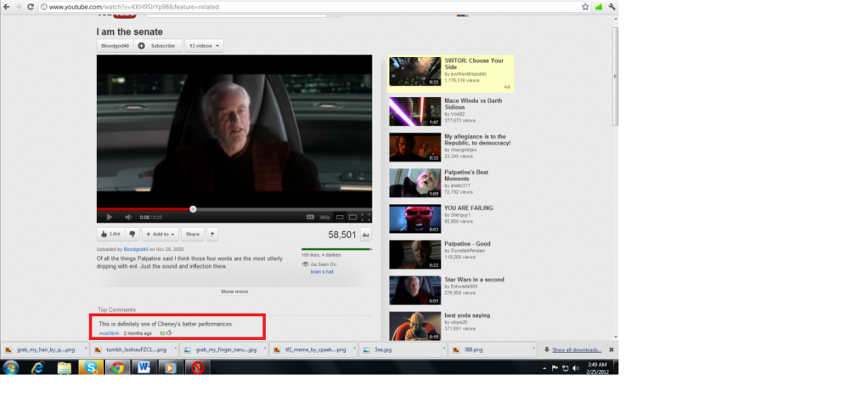Mute the video using the volume icon
The width and height of the screenshot is (868, 420).
[x=128, y=217]
